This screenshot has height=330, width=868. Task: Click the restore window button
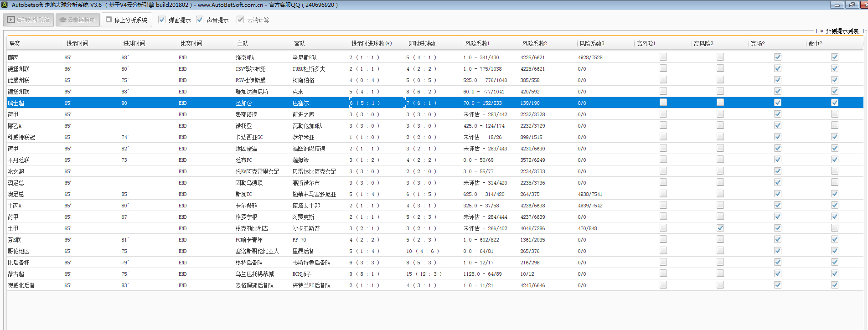[852, 5]
